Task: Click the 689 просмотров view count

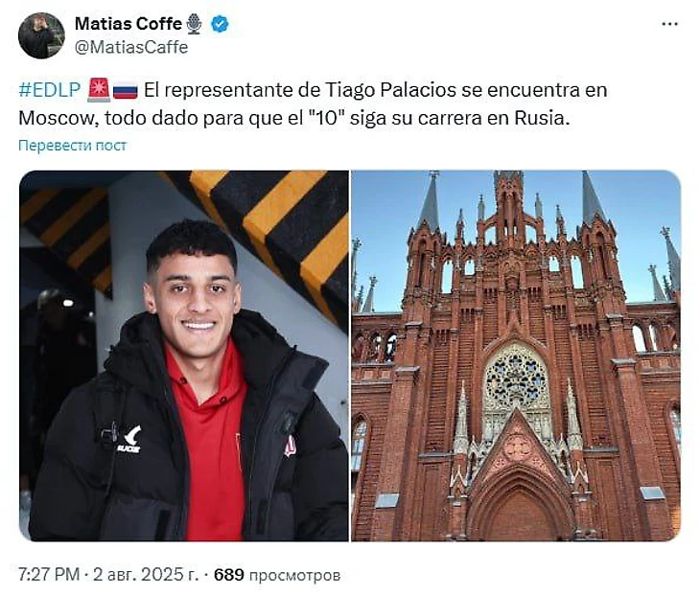Action: 277,575
